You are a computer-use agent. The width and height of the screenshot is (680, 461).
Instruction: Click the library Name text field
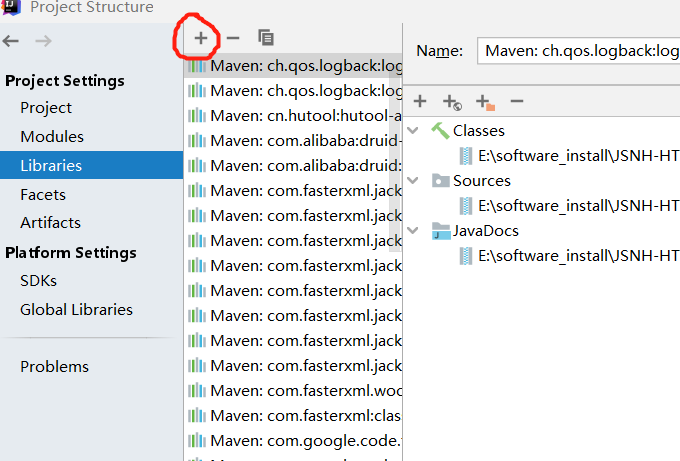tap(579, 51)
